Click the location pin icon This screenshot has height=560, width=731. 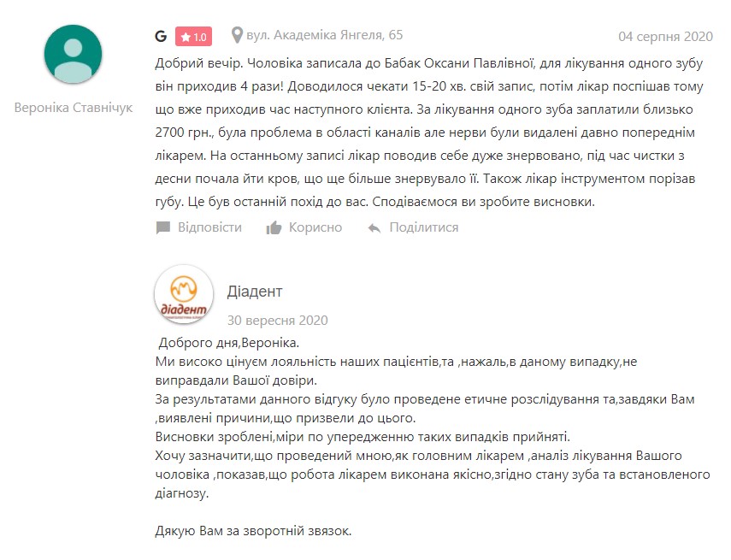coord(238,35)
